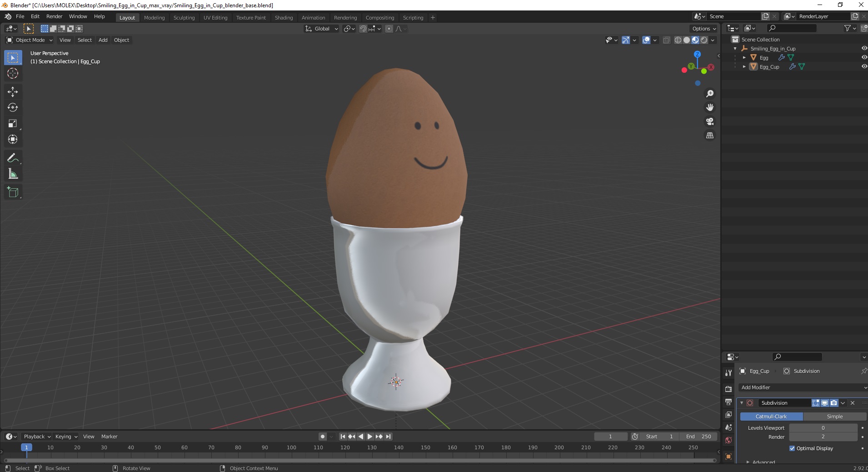
Task: Open the Scene properties tab
Action: pos(728,427)
